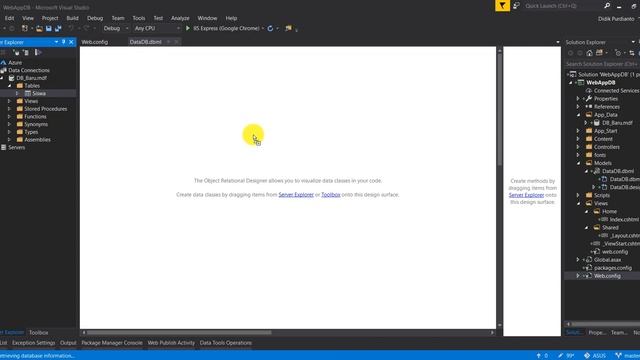640x360 pixels.
Task: Click the designer vertical scrollbar thumb
Action: coord(500,109)
